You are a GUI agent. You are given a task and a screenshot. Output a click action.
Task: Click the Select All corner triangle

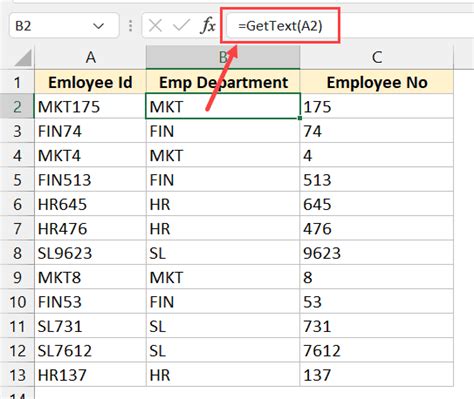click(23, 57)
